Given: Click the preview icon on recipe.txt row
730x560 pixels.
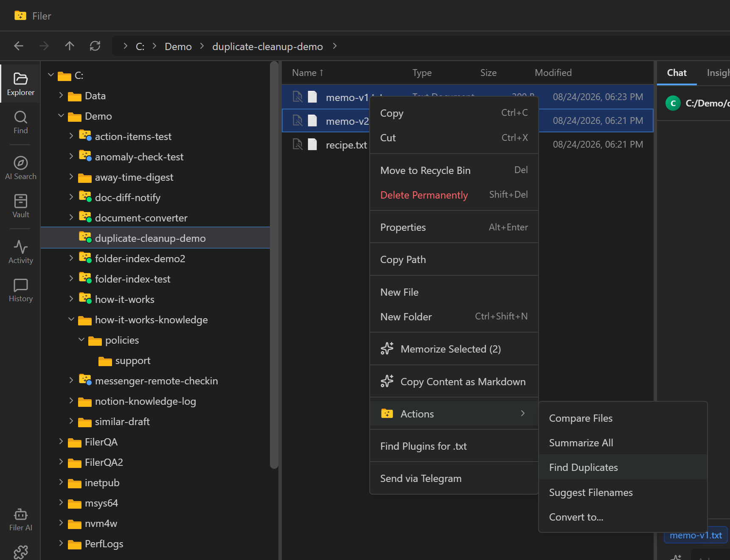Looking at the screenshot, I should [x=298, y=145].
